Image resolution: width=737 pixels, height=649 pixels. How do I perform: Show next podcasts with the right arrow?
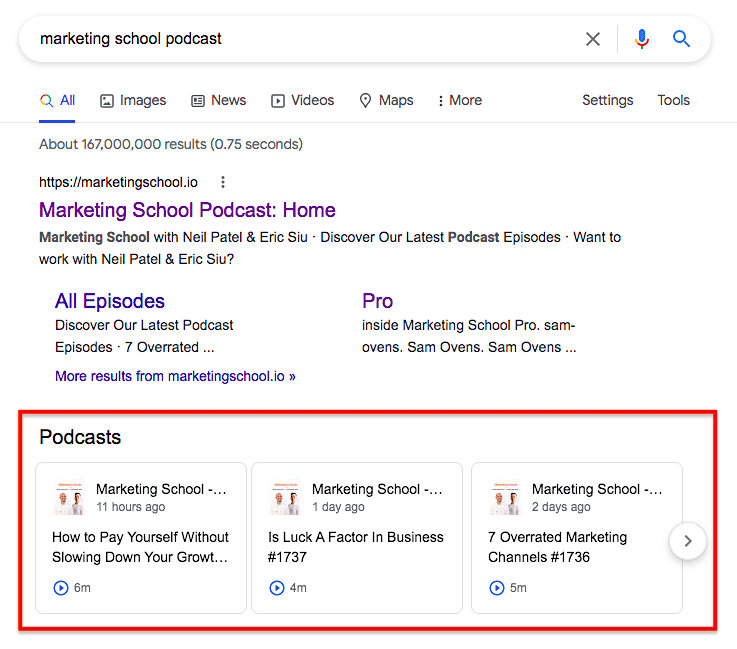[688, 541]
